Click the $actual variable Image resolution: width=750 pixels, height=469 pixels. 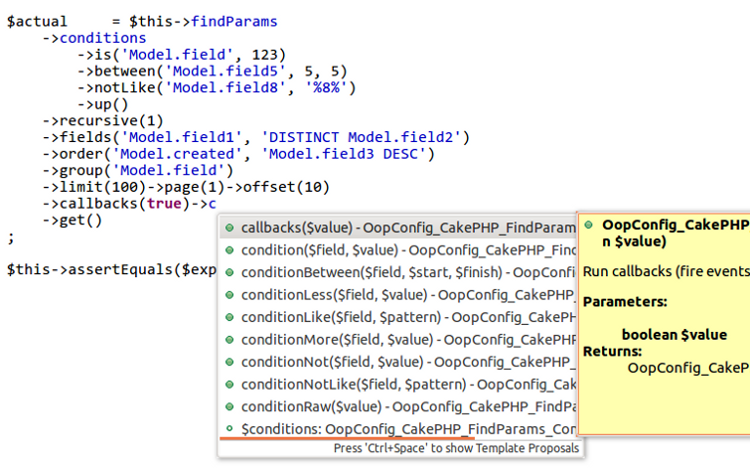(37, 22)
